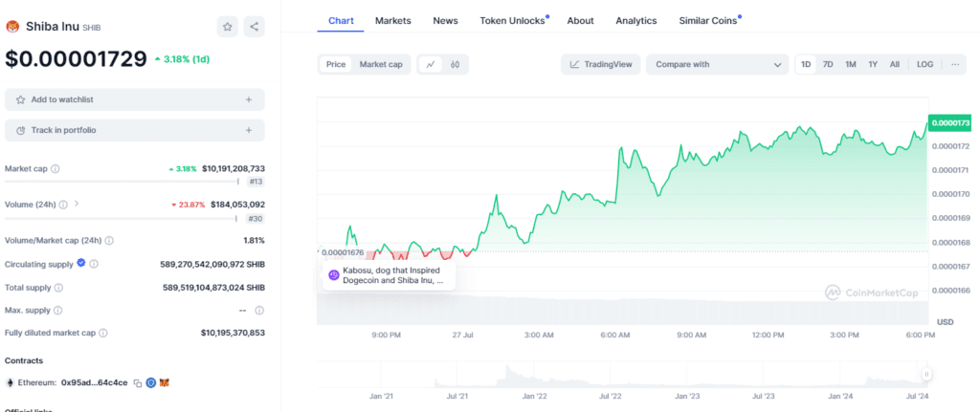
Task: Click Circulating supply info icon
Action: click(94, 264)
